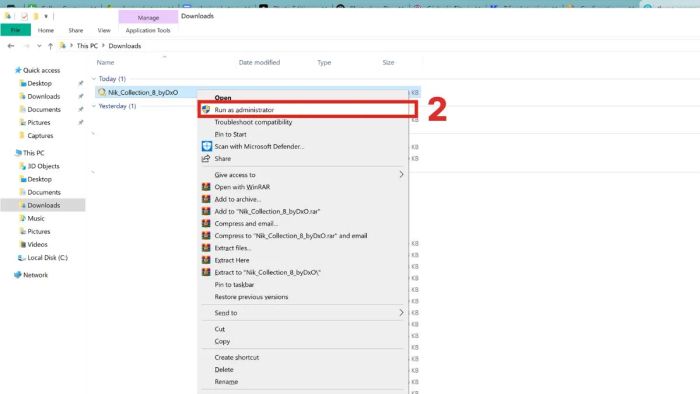
Task: Sort by Date modified column header
Action: click(x=259, y=62)
